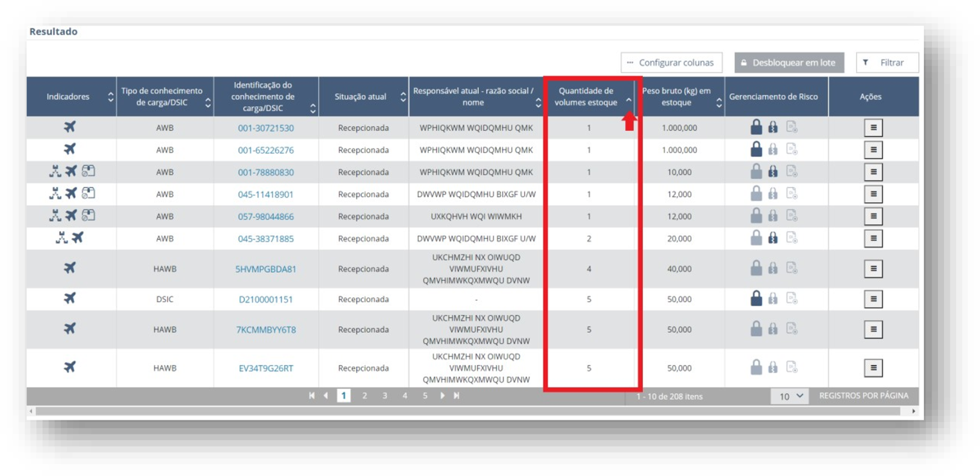Click double-lock icon for 045-38371885
The width and height of the screenshot is (980, 476).
coord(773,237)
